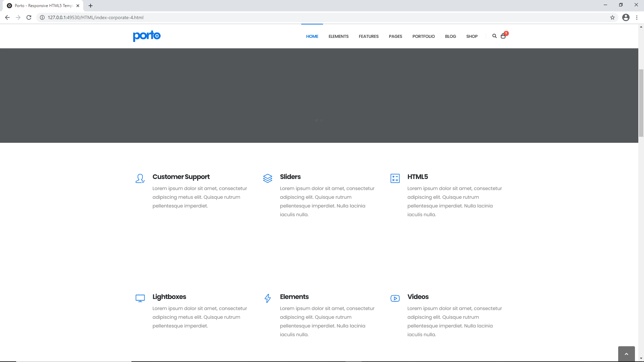Close the Porto browser tab

(78, 6)
